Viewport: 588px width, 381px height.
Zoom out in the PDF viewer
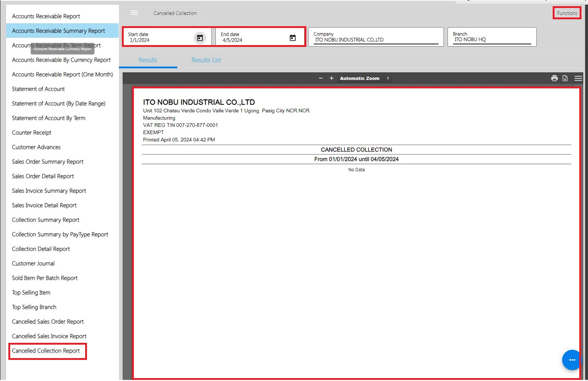321,78
